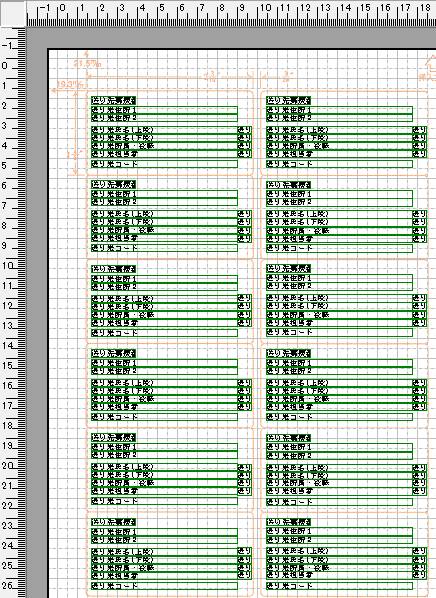
Task: Select 送り先郵便番号 field in third-row left label
Action: pyautogui.click(x=114, y=269)
